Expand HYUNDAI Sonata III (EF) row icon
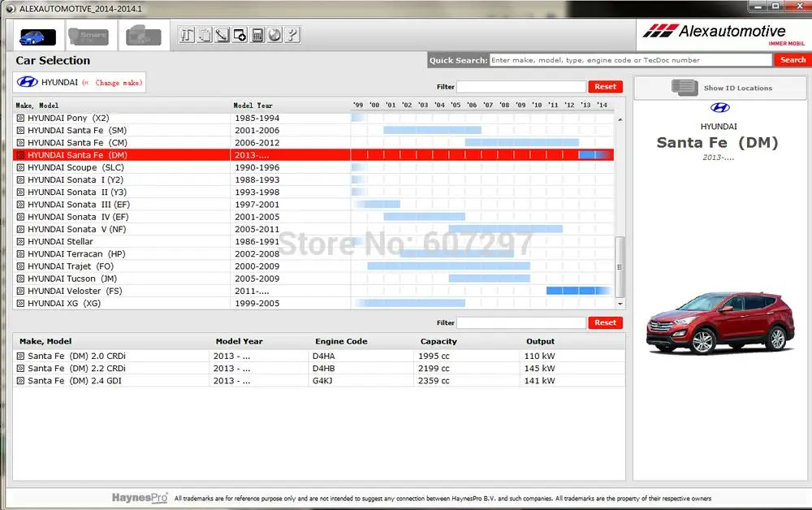The image size is (812, 510). point(20,205)
